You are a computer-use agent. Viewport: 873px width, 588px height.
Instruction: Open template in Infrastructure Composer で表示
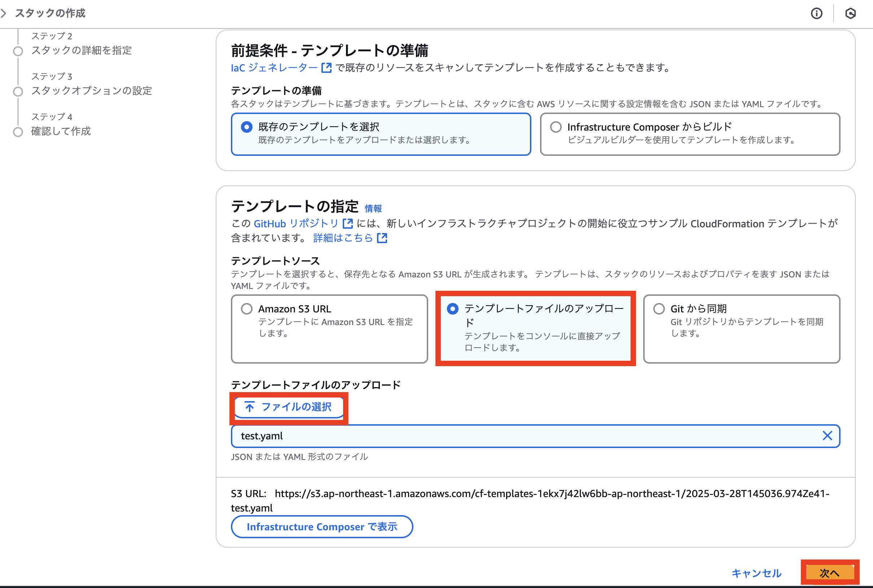pos(322,527)
